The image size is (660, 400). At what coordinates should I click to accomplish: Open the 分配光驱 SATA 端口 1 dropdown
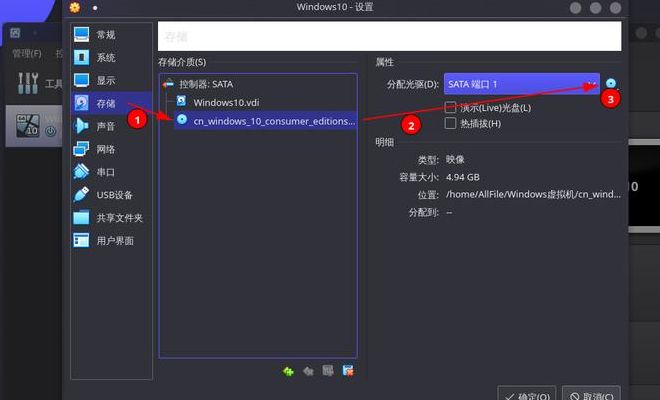[x=522, y=84]
